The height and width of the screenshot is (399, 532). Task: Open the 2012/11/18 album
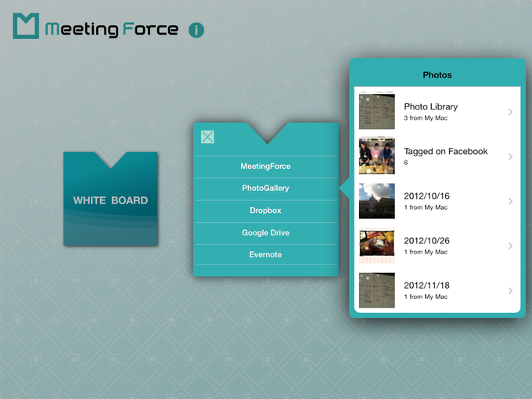[437, 291]
